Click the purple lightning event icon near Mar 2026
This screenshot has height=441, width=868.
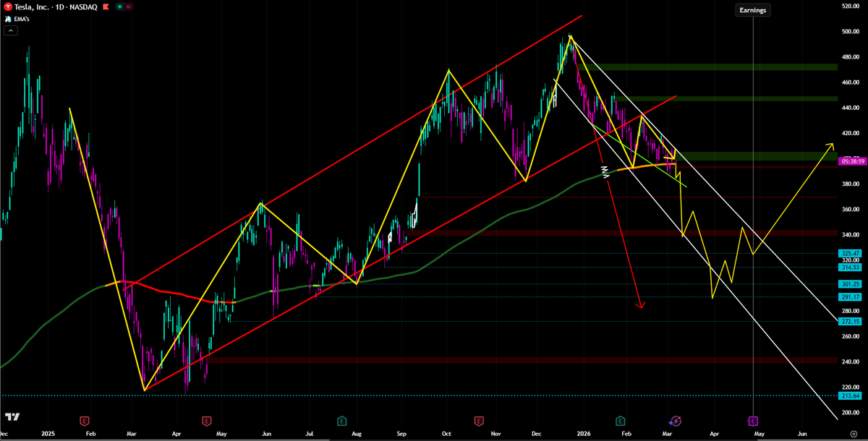[676, 420]
